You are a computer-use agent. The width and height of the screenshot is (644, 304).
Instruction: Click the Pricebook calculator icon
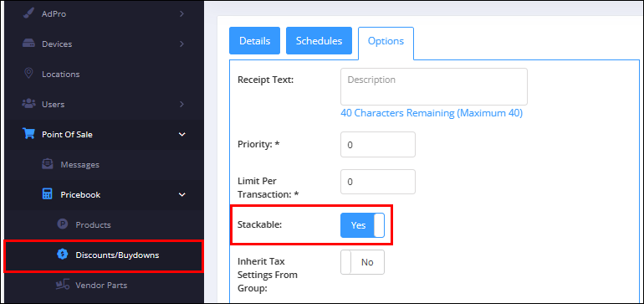pyautogui.click(x=47, y=194)
